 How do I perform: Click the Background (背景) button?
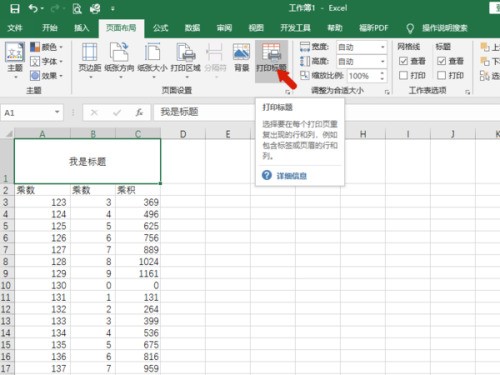(x=242, y=57)
